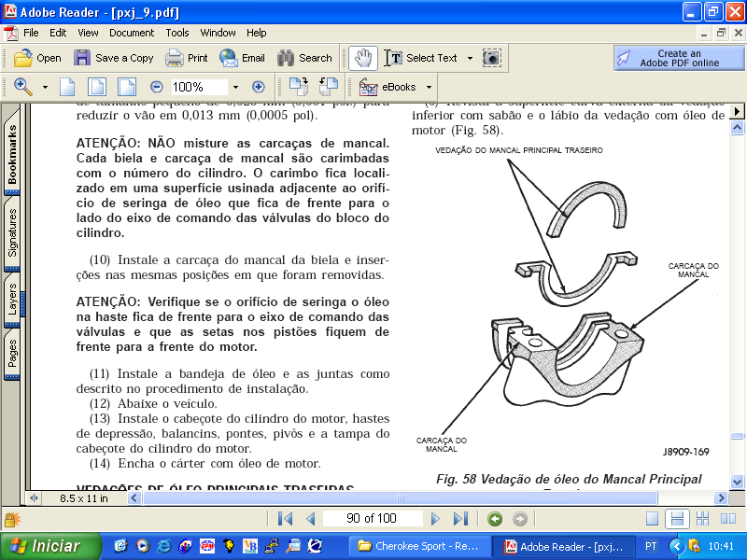Open the Layers side tab
Screen dimensions: 747x560
[12, 299]
